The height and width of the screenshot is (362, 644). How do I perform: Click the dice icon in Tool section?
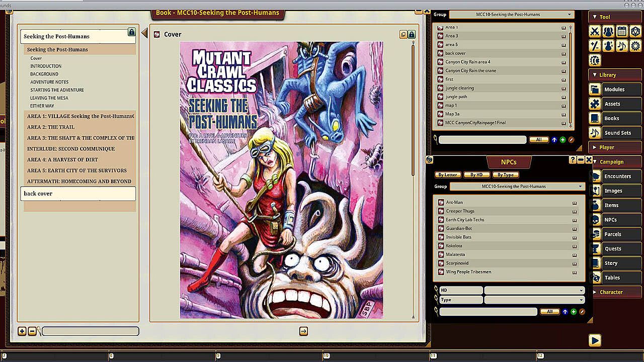point(635,32)
